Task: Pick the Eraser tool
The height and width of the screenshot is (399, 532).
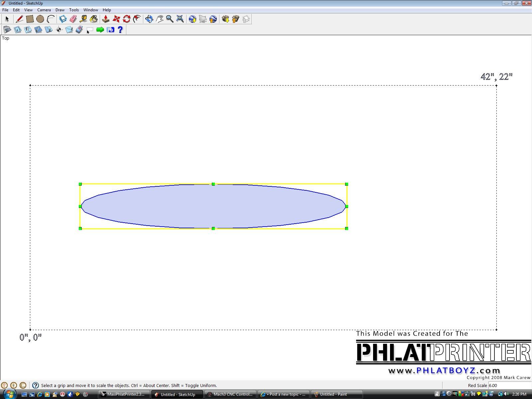Action: [x=73, y=19]
